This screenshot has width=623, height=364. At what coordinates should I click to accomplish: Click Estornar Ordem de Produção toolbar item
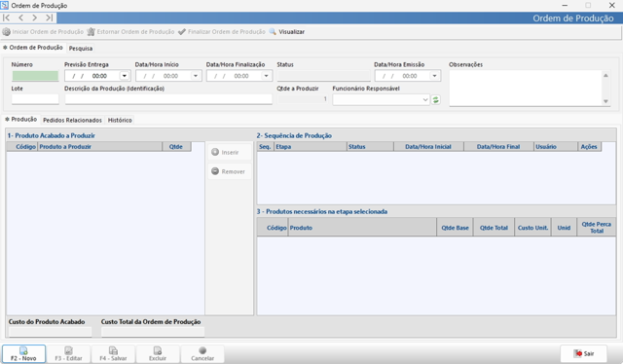pos(130,32)
